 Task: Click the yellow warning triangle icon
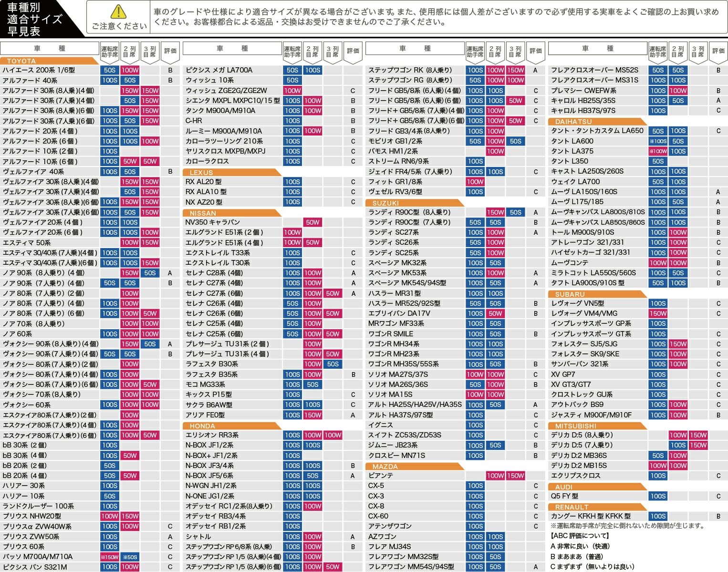tap(118, 11)
